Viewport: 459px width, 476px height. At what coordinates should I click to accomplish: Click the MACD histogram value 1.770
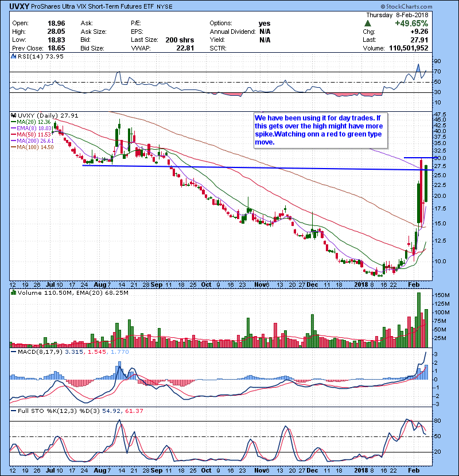click(x=120, y=352)
